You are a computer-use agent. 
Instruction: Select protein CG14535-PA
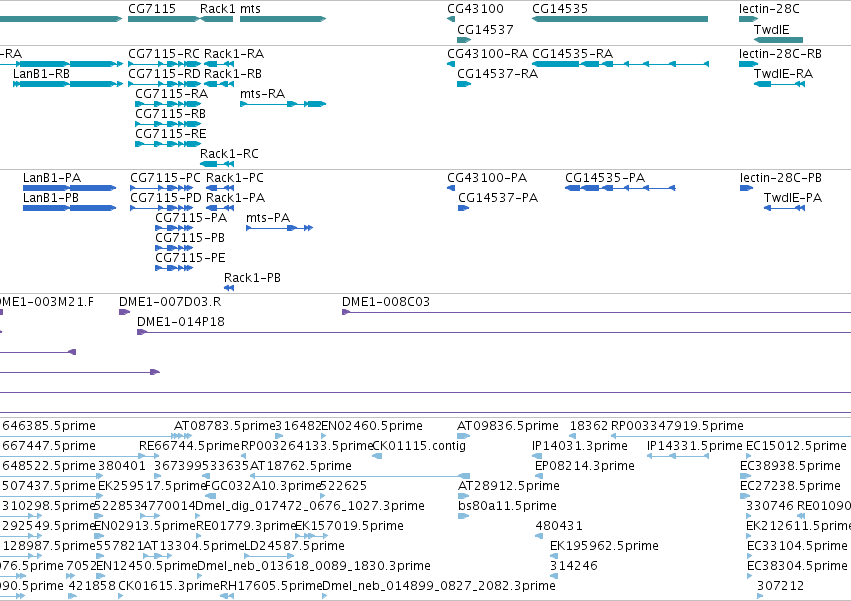coord(605,178)
